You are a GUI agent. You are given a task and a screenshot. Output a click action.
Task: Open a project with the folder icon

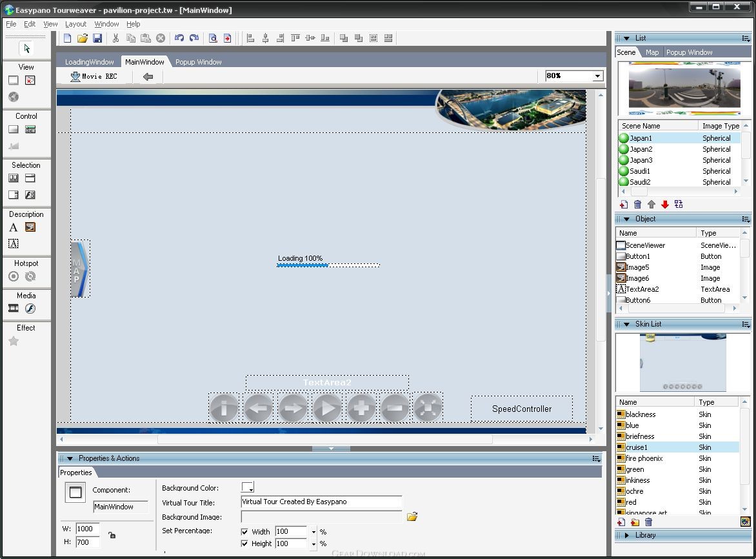(x=83, y=38)
